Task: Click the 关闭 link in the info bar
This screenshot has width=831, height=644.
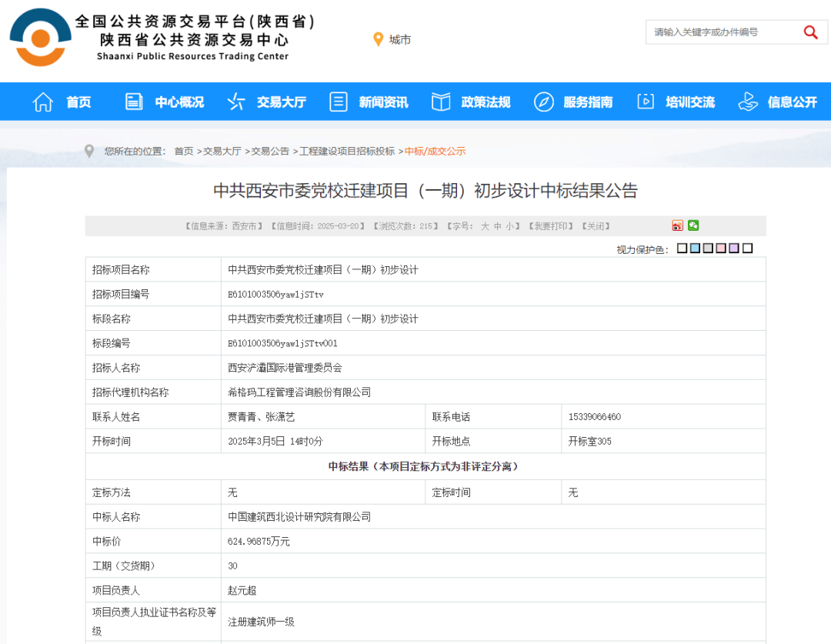Action: (x=596, y=226)
